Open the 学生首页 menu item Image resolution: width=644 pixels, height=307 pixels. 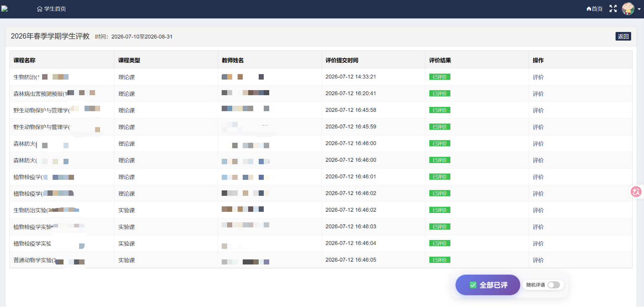(51, 9)
